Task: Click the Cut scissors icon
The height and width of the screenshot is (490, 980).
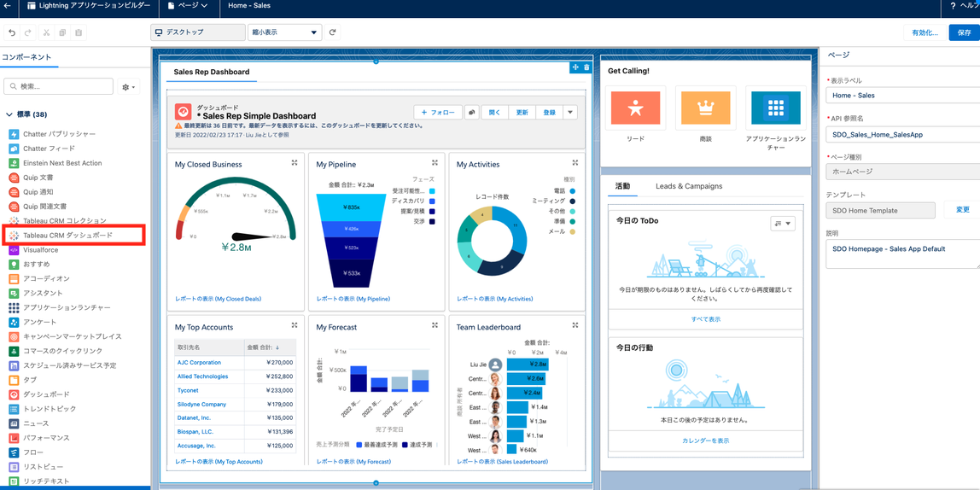Action: [46, 32]
